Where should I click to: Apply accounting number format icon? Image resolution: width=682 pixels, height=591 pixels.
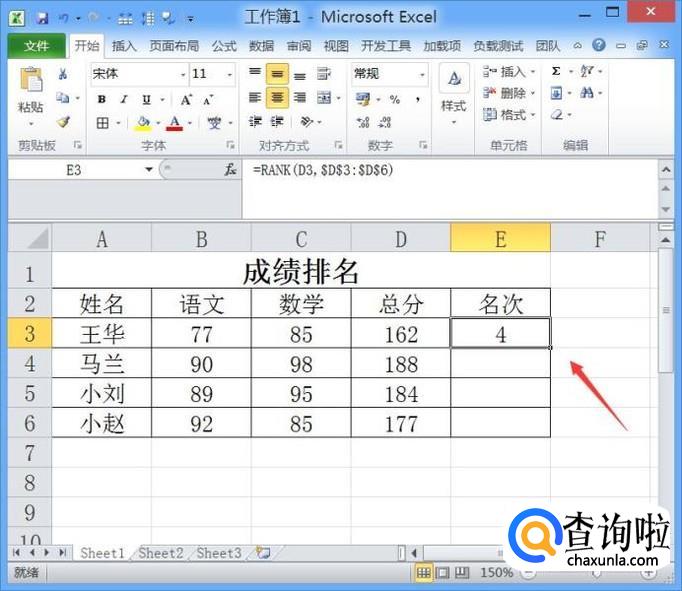pyautogui.click(x=363, y=99)
